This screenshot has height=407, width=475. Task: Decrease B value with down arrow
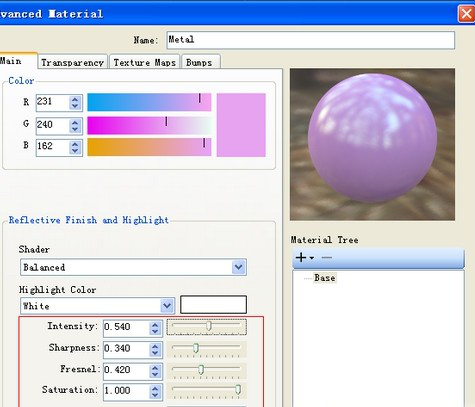[75, 151]
